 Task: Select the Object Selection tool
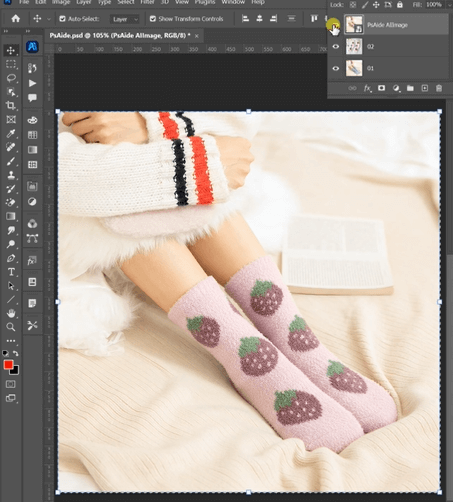click(11, 92)
